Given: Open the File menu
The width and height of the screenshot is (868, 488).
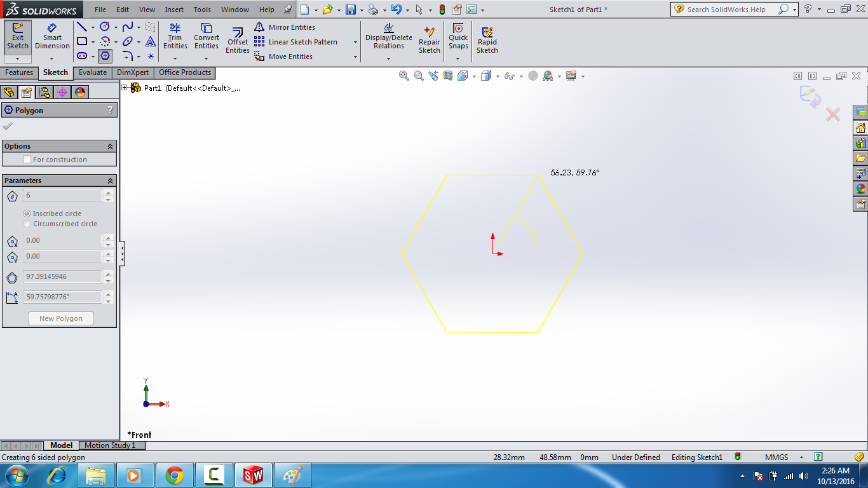Looking at the screenshot, I should (100, 10).
